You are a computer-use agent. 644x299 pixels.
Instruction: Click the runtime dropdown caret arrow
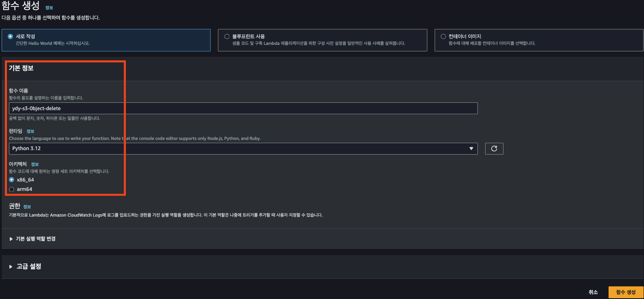tap(471, 148)
